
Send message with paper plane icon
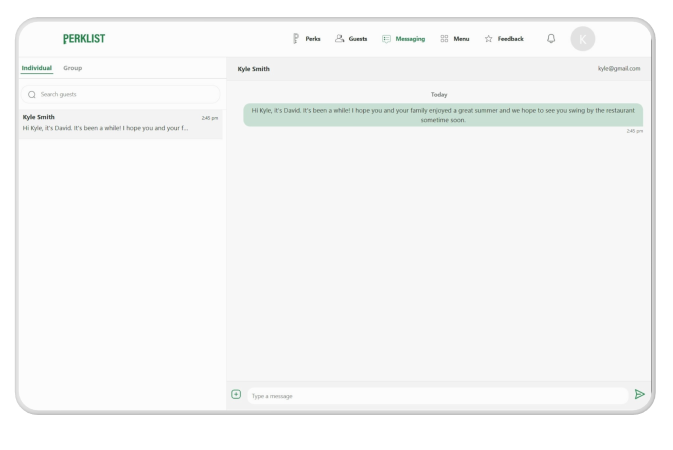[639, 395]
